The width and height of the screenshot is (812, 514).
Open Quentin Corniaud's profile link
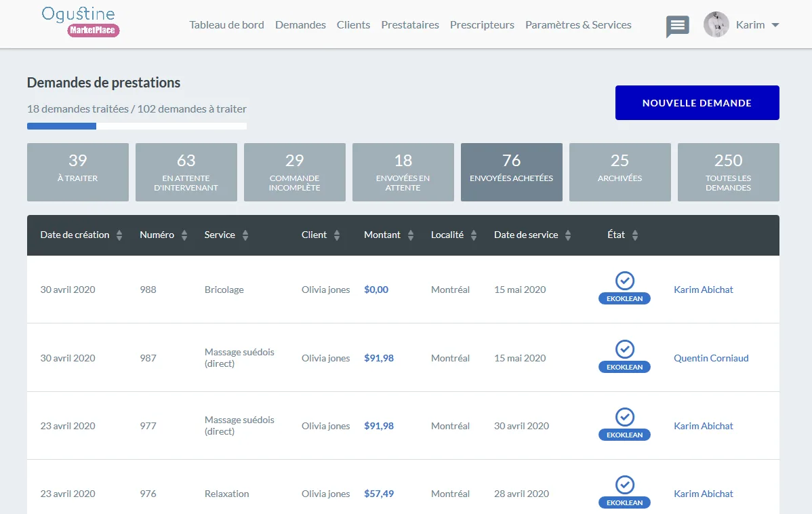tap(711, 358)
